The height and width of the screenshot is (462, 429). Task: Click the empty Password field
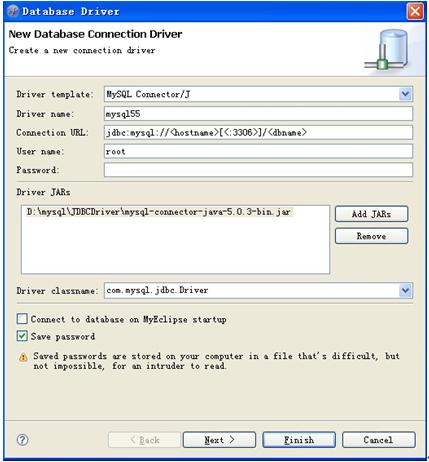coord(258,170)
